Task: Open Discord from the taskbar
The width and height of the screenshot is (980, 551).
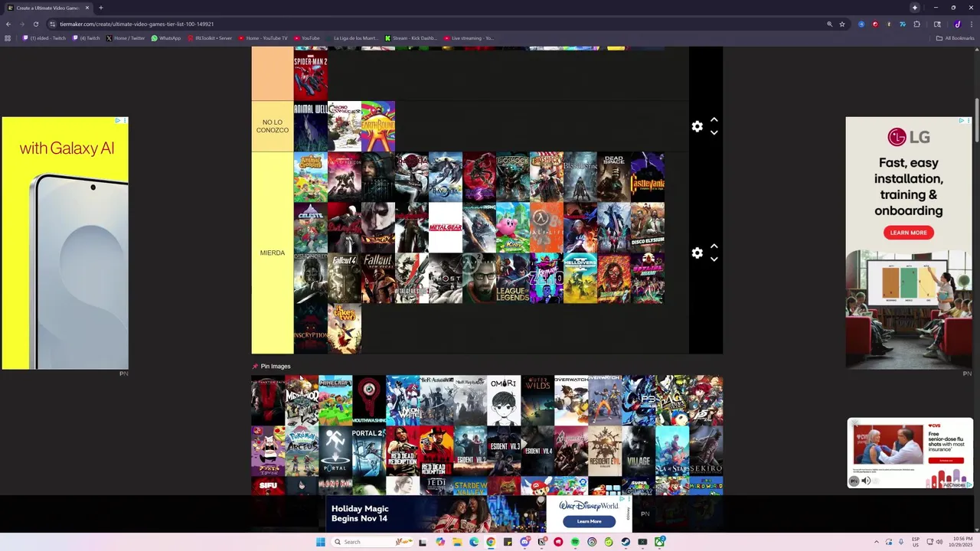Action: [x=524, y=542]
